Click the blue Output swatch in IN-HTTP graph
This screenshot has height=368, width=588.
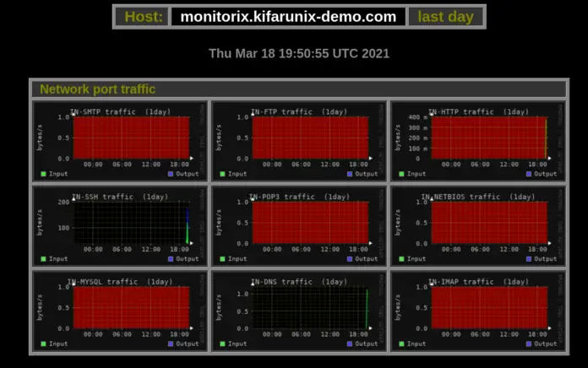click(x=529, y=174)
